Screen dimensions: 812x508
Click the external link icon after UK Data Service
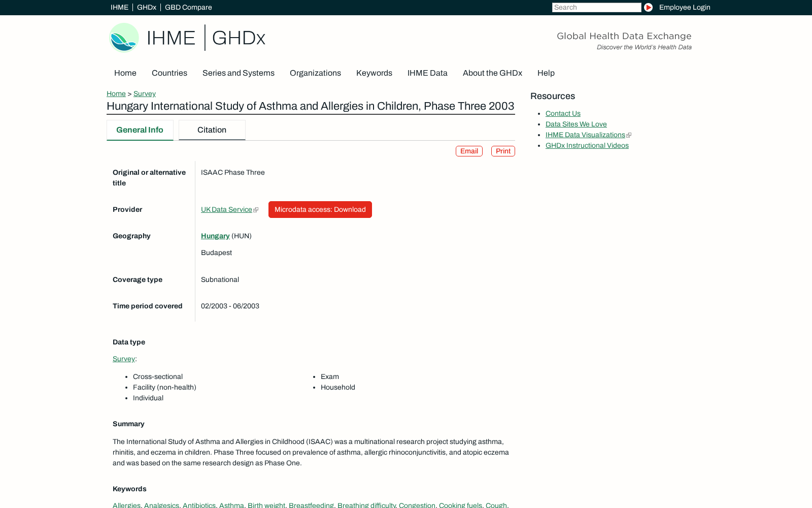[x=256, y=210]
